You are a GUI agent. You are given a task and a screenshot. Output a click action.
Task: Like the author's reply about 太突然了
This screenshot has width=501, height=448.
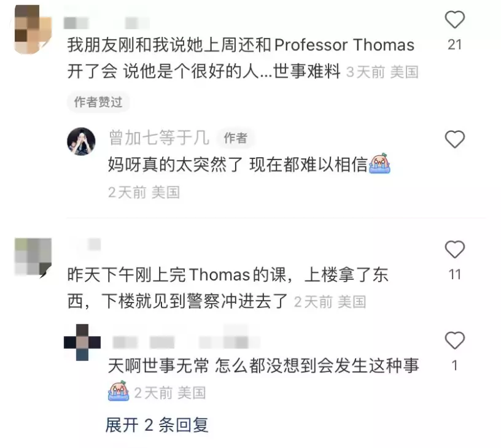coord(454,139)
